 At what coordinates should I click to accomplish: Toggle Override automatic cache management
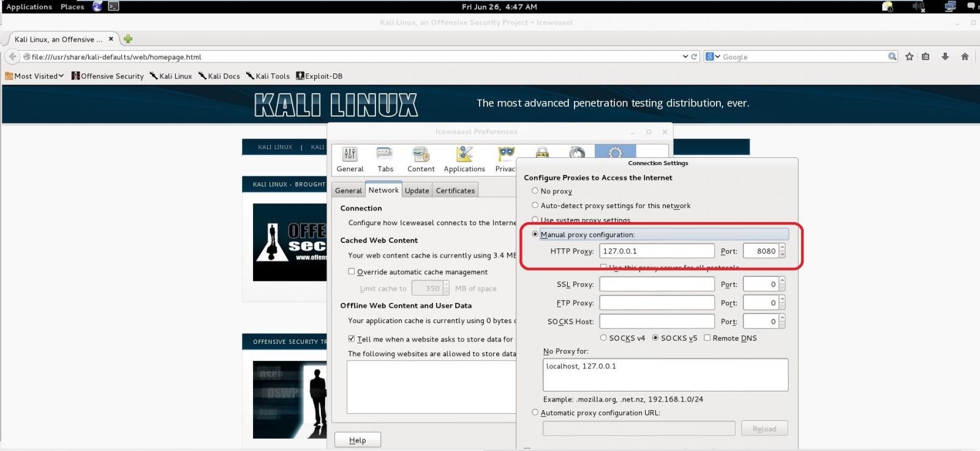point(352,271)
